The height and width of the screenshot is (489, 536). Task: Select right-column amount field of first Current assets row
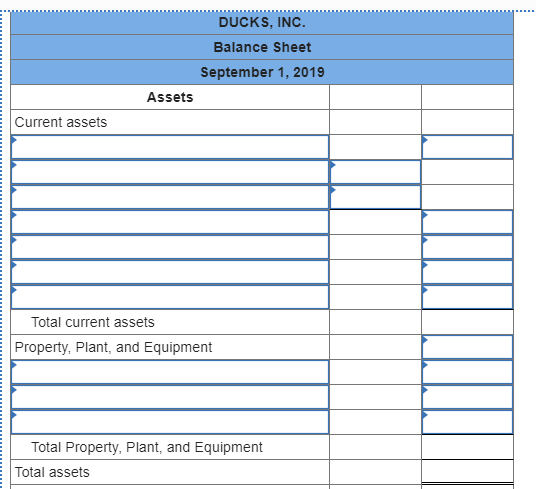467,147
